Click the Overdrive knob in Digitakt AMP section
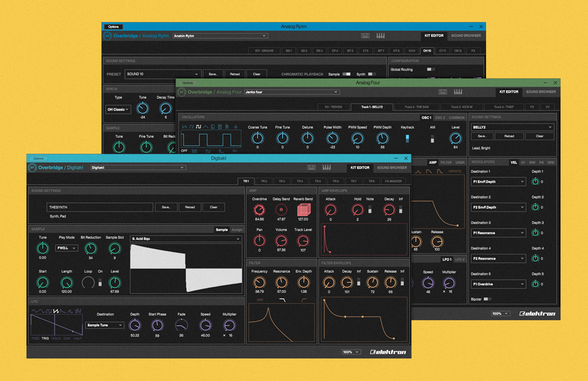Screen dimensions: 588x381 (258, 210)
